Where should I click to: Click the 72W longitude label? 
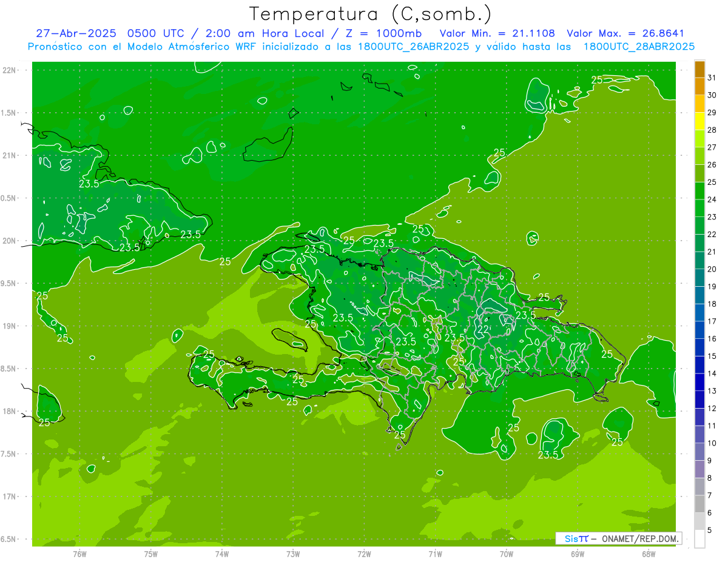(x=364, y=554)
